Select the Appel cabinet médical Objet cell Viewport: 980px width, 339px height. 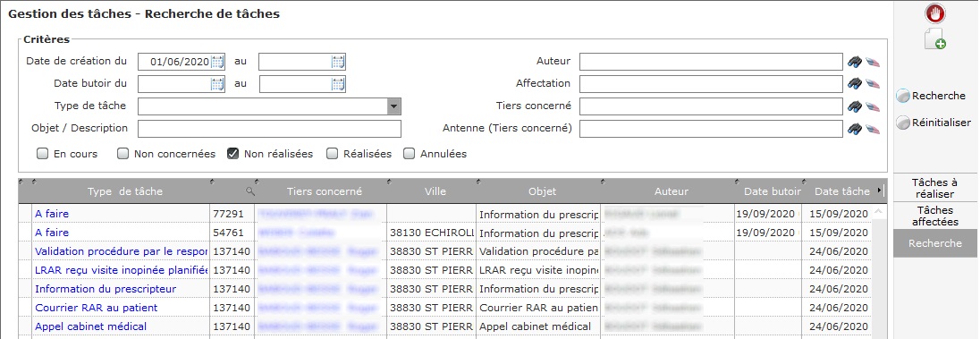click(x=538, y=326)
